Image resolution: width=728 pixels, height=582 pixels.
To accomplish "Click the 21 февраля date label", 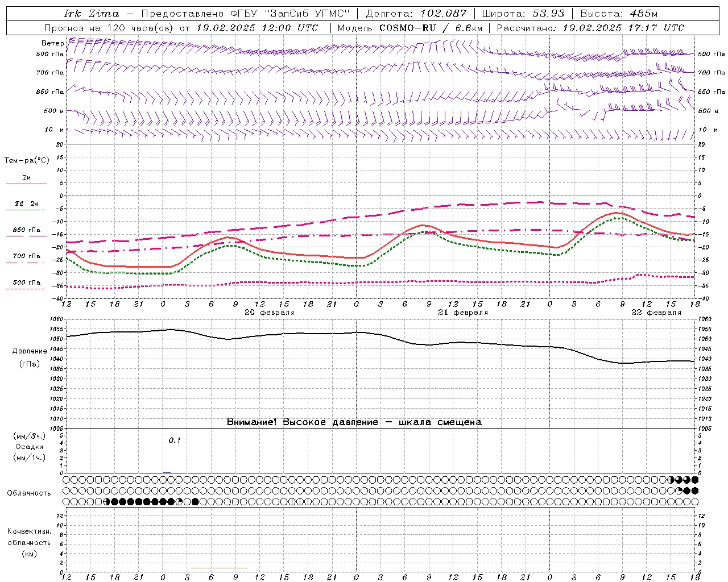I will [463, 313].
